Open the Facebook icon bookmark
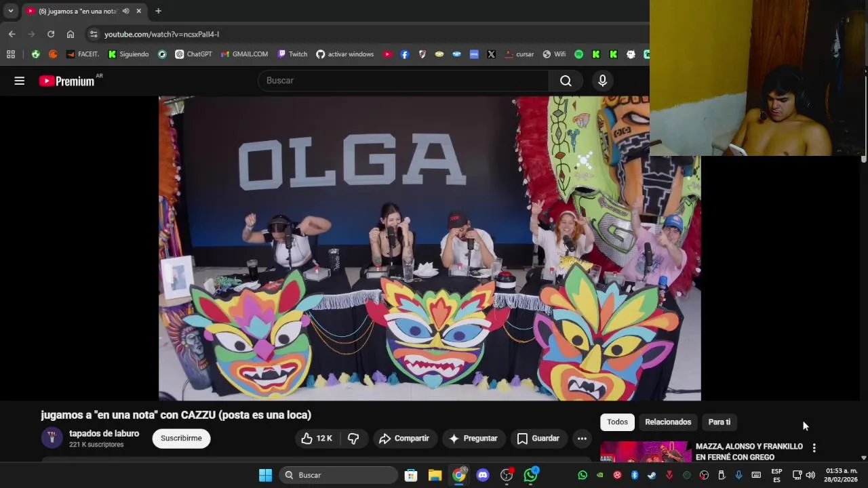 405,54
